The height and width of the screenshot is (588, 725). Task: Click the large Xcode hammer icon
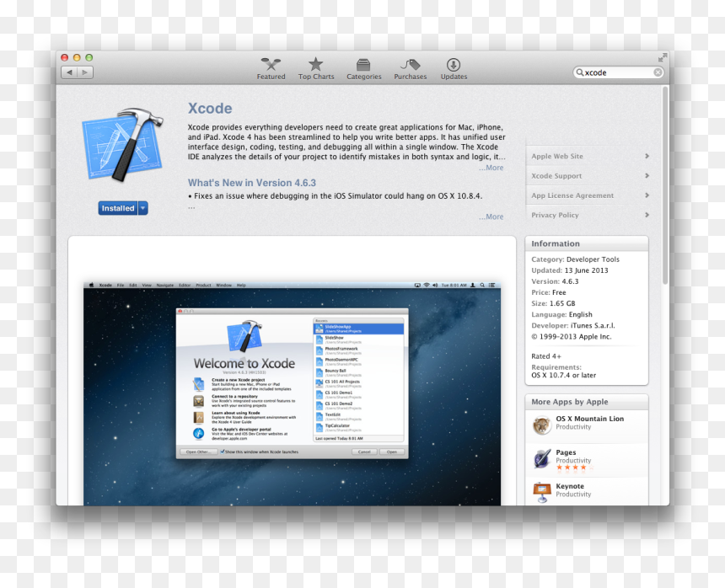pos(122,144)
